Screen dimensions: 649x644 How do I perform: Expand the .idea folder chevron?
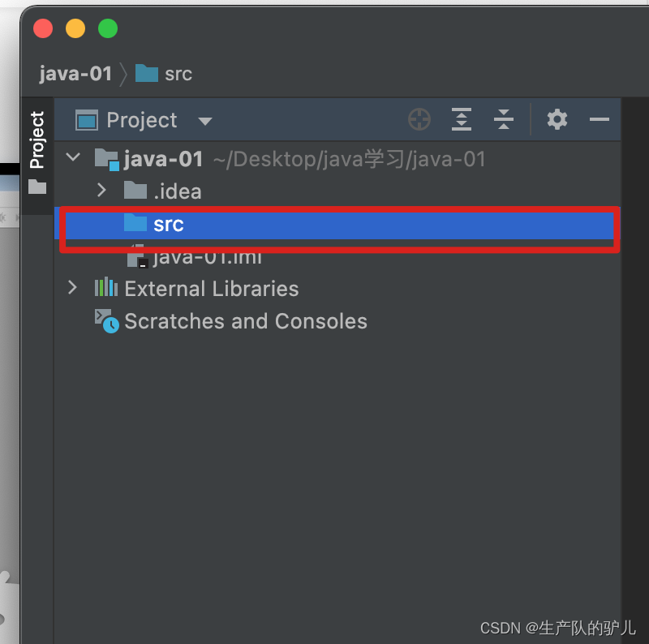(101, 190)
